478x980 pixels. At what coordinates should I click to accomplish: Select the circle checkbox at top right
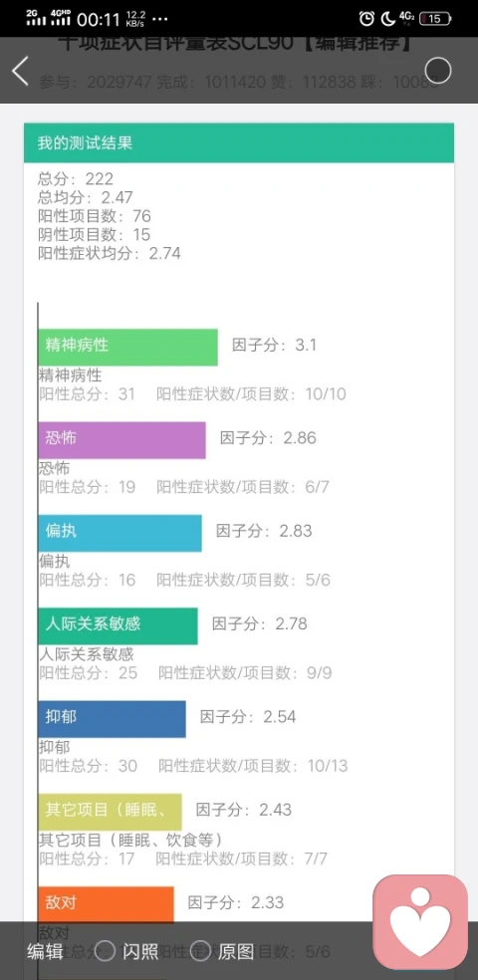(x=437, y=70)
